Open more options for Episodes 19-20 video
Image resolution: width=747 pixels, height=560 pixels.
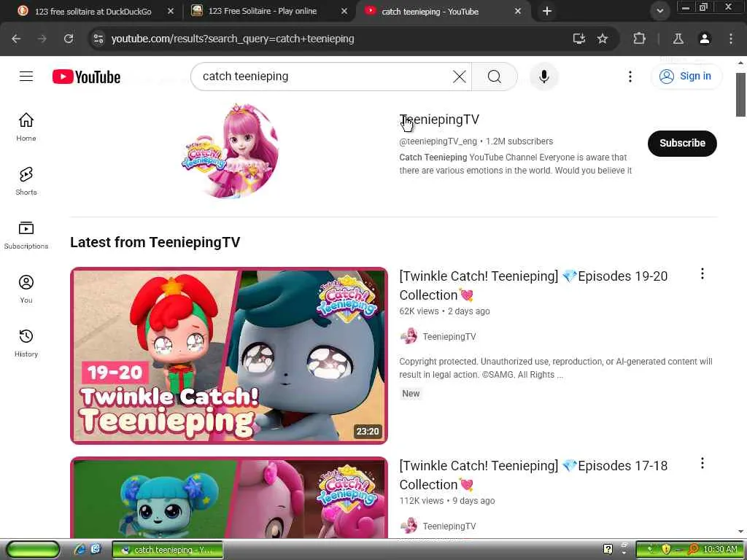click(x=703, y=274)
